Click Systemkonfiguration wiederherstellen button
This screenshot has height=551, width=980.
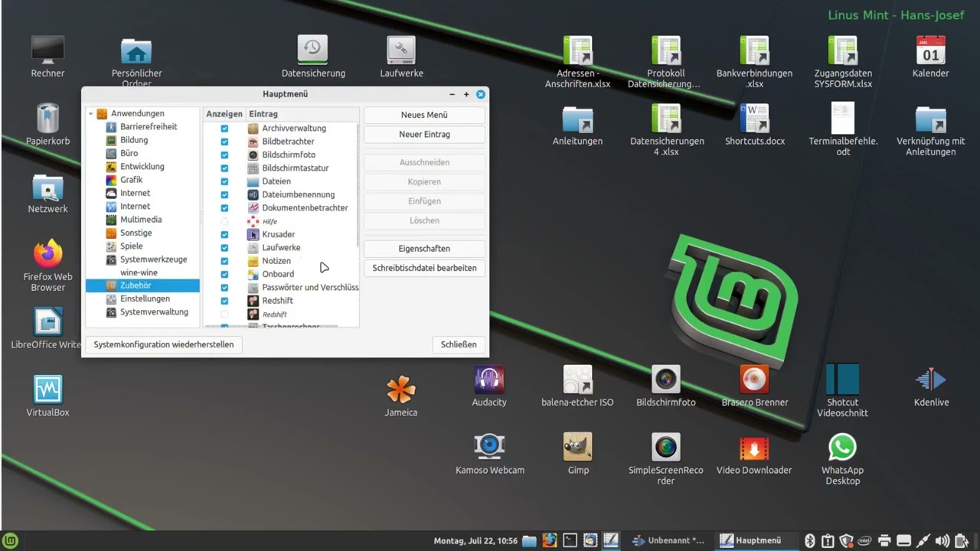164,344
